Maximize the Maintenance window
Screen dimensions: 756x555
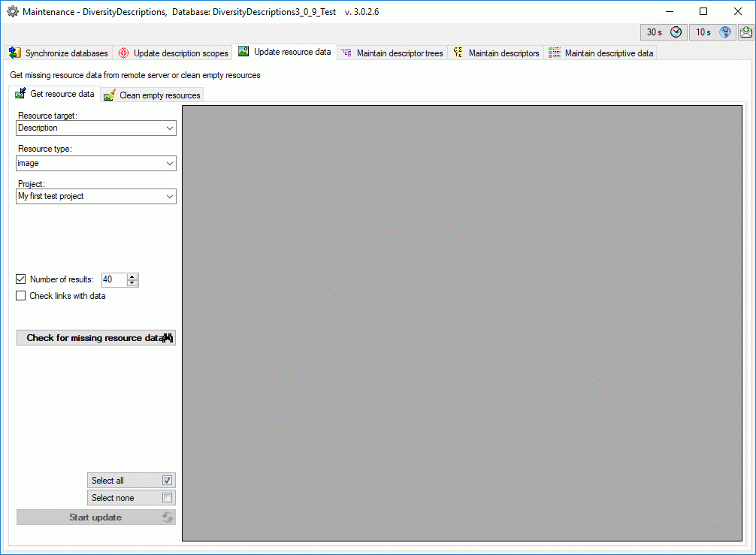[703, 11]
